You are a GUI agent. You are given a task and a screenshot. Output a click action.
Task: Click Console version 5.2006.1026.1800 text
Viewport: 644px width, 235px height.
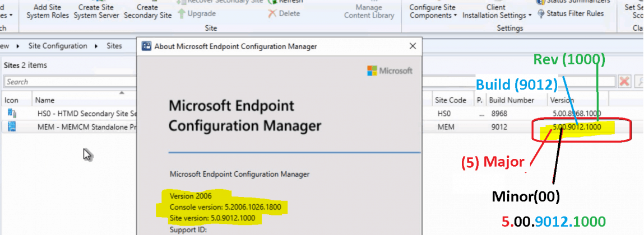pos(225,207)
